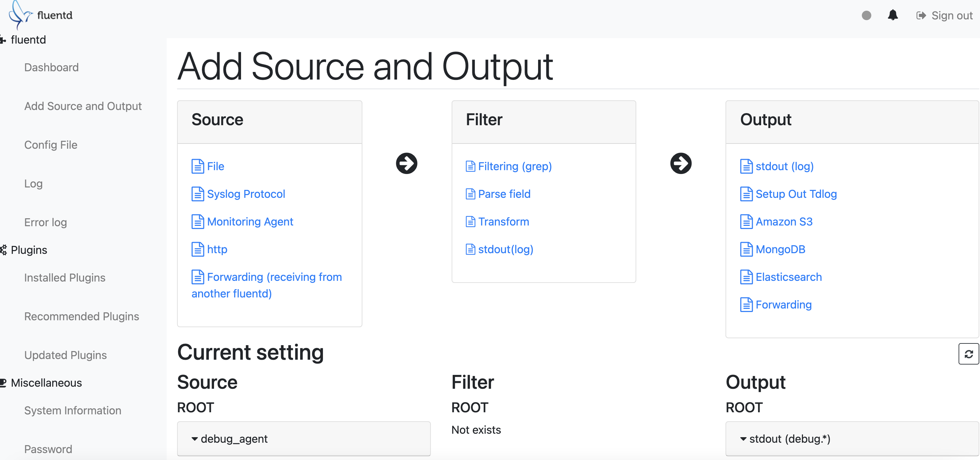Open Config File from the sidebar
This screenshot has height=460, width=980.
50,145
